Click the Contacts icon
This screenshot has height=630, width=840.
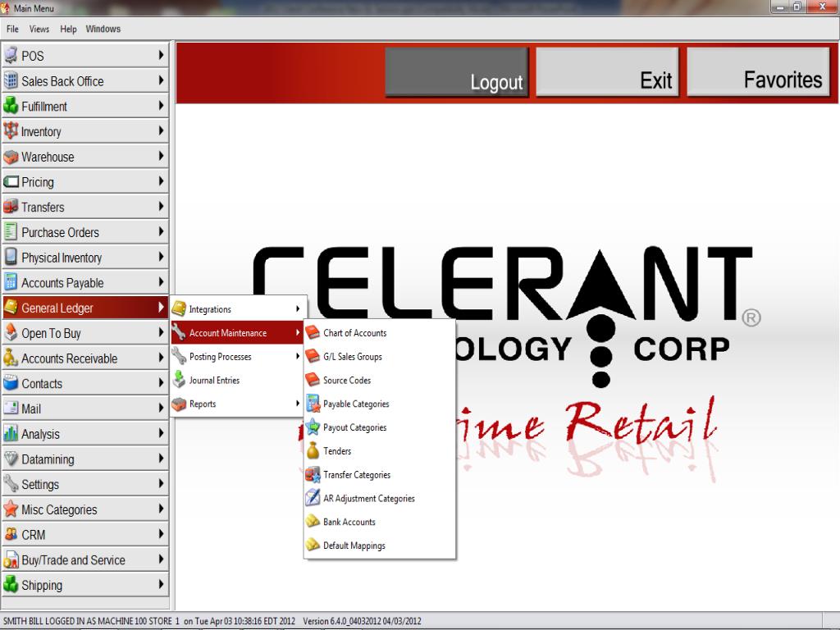click(x=11, y=383)
